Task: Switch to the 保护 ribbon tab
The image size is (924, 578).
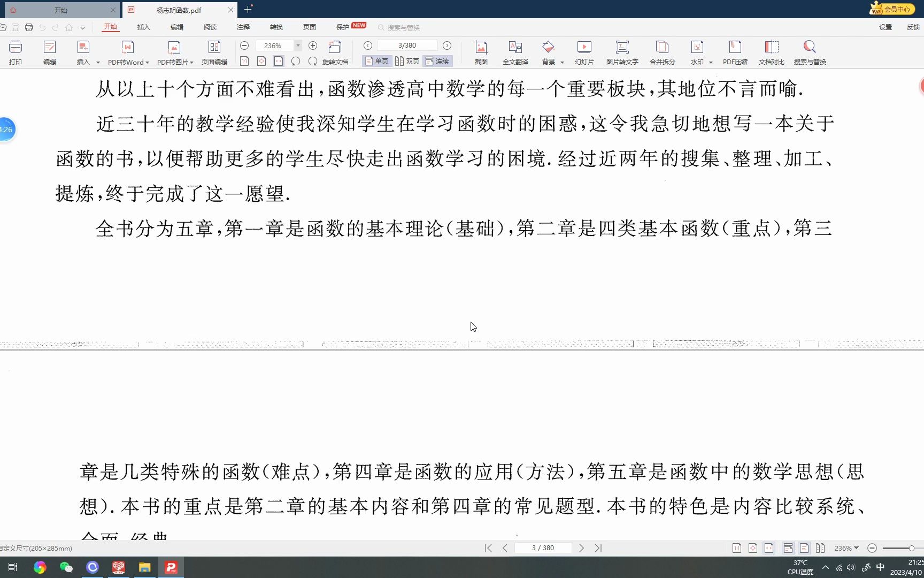Action: click(x=342, y=27)
